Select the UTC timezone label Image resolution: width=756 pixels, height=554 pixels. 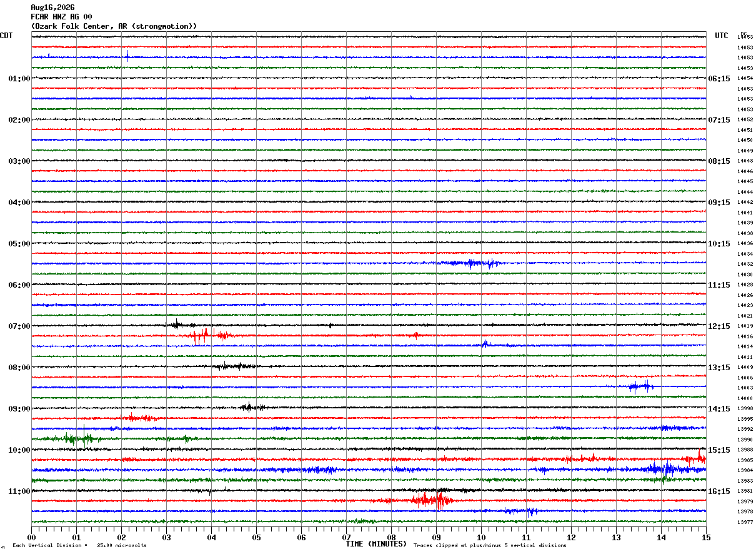click(x=722, y=36)
